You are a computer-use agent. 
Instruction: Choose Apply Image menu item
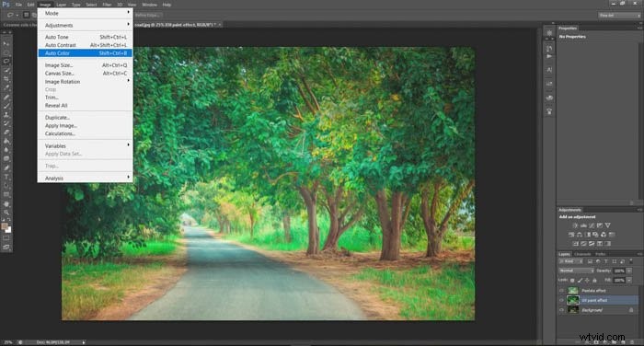tap(85, 125)
